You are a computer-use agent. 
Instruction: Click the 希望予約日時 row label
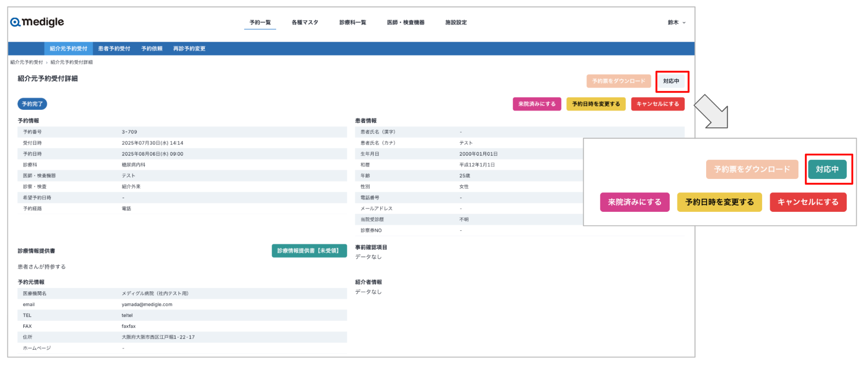click(37, 197)
